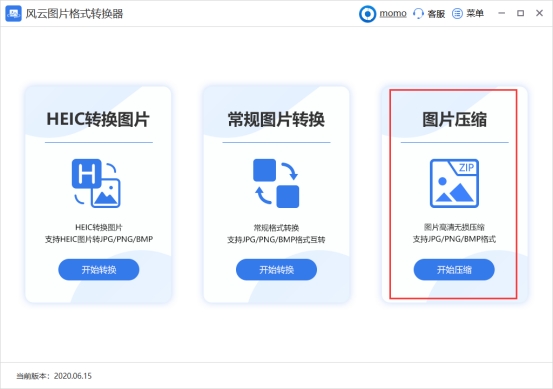Maximize the converter window

521,13
